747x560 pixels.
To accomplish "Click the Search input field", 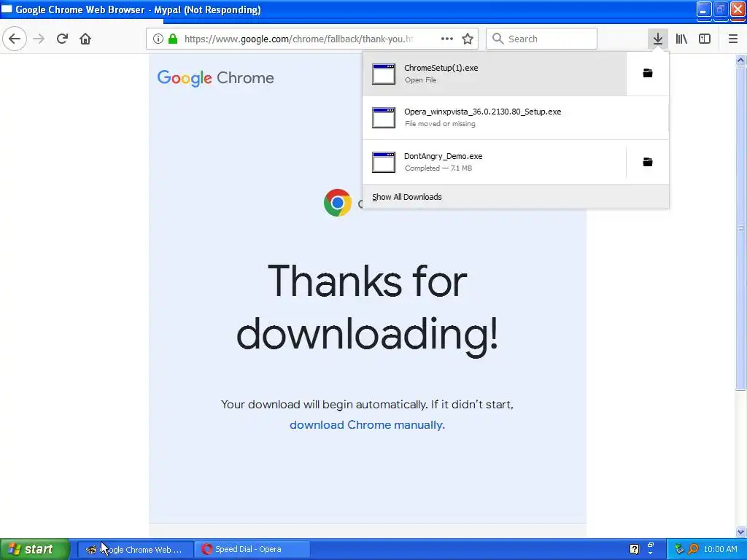I will 541,39.
